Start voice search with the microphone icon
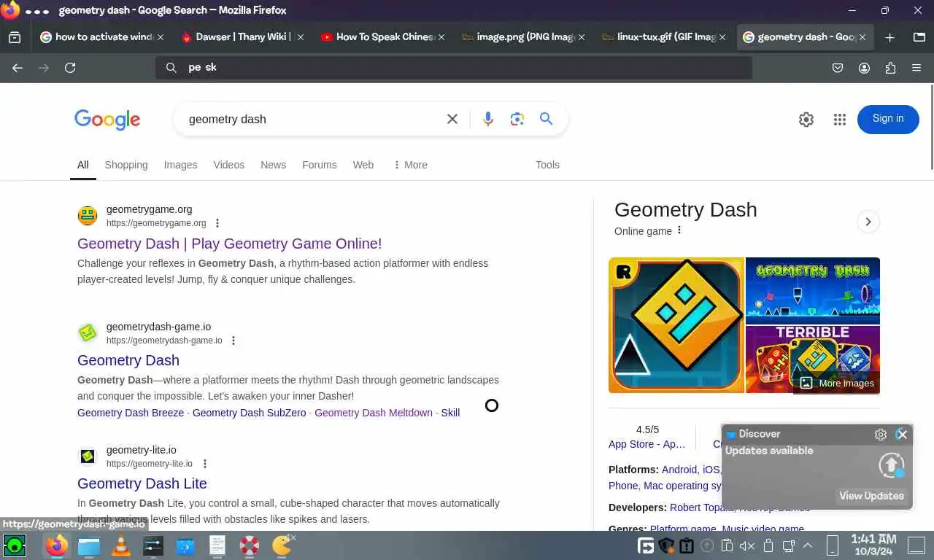Viewport: 934px width, 560px height. [x=488, y=119]
